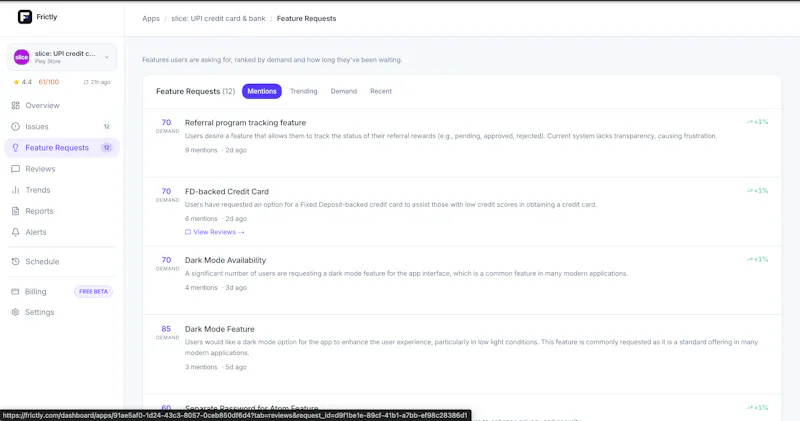Click the 6 mentions text
This screenshot has width=800, height=421.
click(x=201, y=219)
